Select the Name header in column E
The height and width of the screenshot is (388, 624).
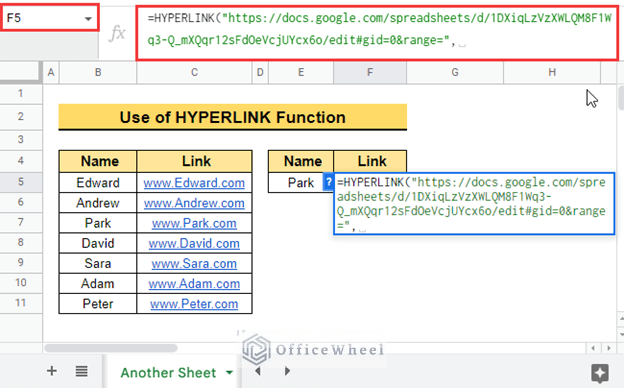coord(301,161)
